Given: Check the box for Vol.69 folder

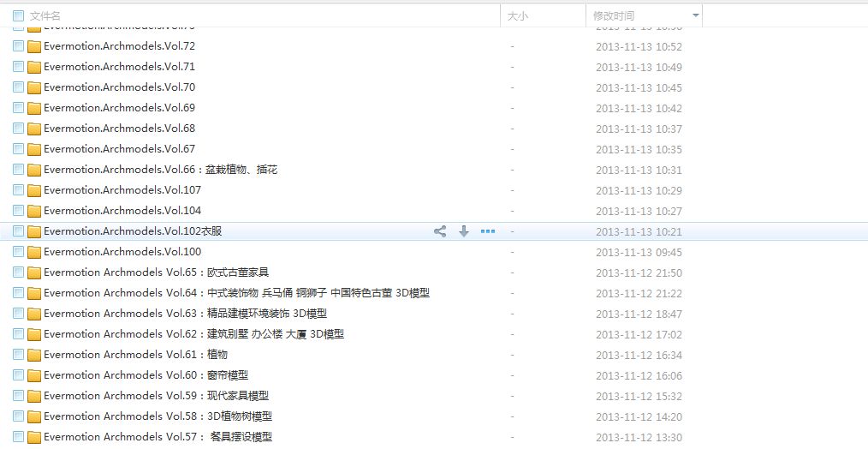Looking at the screenshot, I should [x=18, y=108].
